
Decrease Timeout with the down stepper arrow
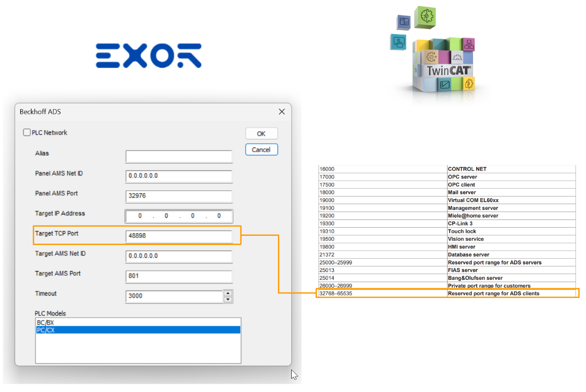228,299
